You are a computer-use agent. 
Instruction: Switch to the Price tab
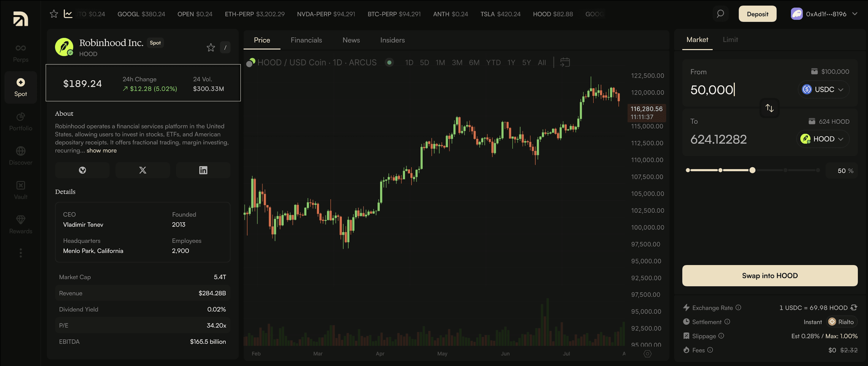click(x=262, y=40)
